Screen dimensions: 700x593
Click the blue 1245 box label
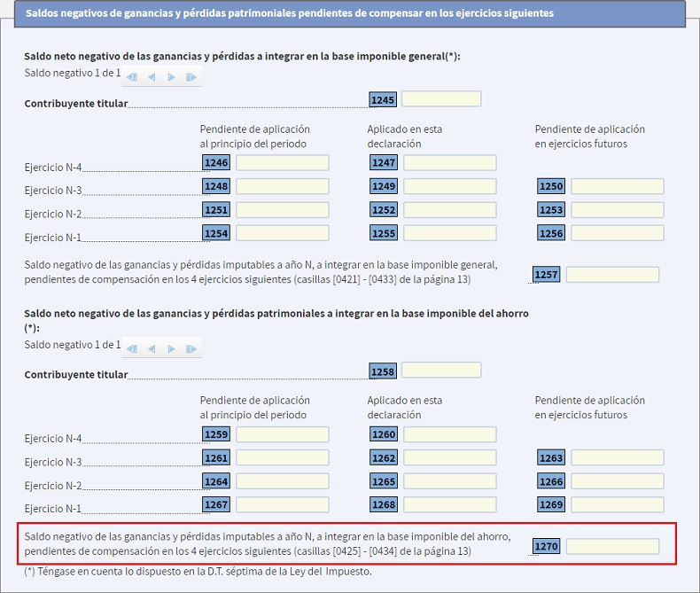pos(383,99)
